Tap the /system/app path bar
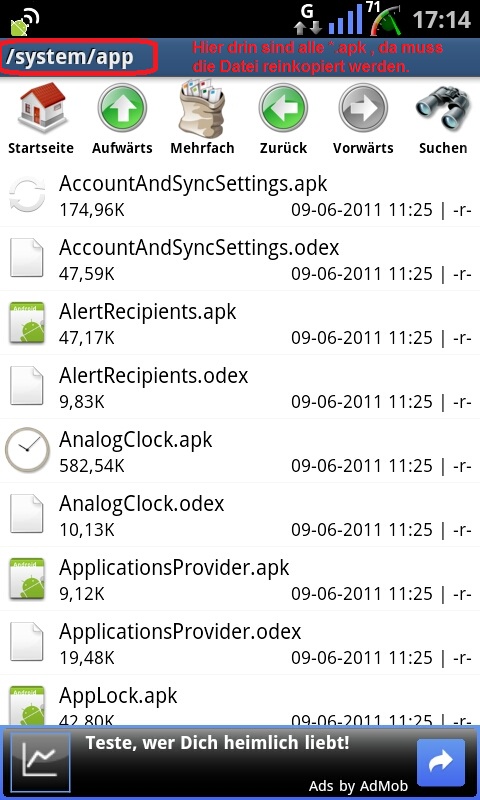This screenshot has height=800, width=480. point(79,58)
